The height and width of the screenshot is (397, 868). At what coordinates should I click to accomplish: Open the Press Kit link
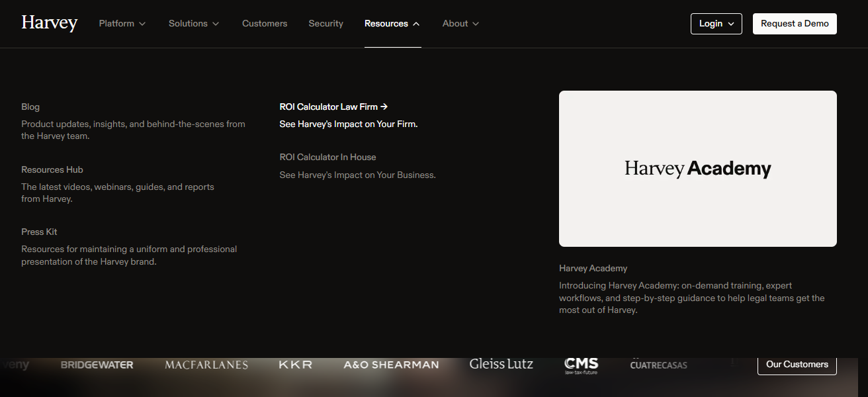(39, 232)
